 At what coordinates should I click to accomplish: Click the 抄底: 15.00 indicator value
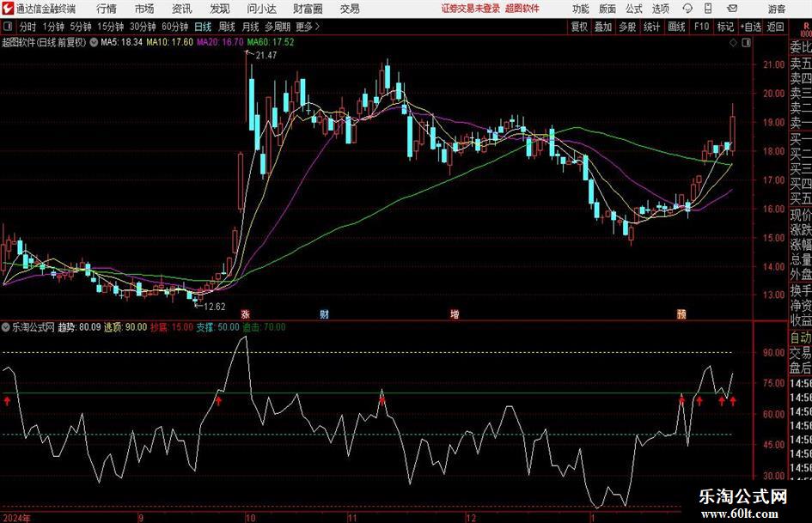pyautogui.click(x=172, y=327)
